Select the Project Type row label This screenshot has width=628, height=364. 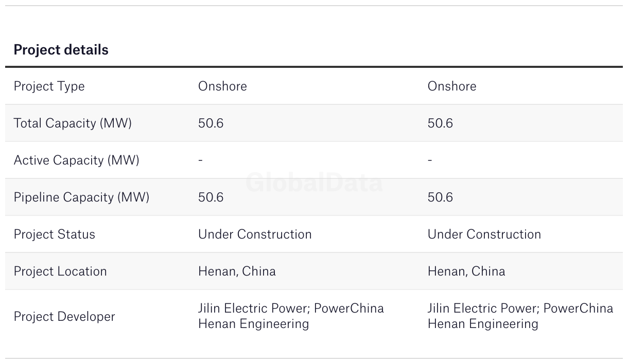point(49,86)
